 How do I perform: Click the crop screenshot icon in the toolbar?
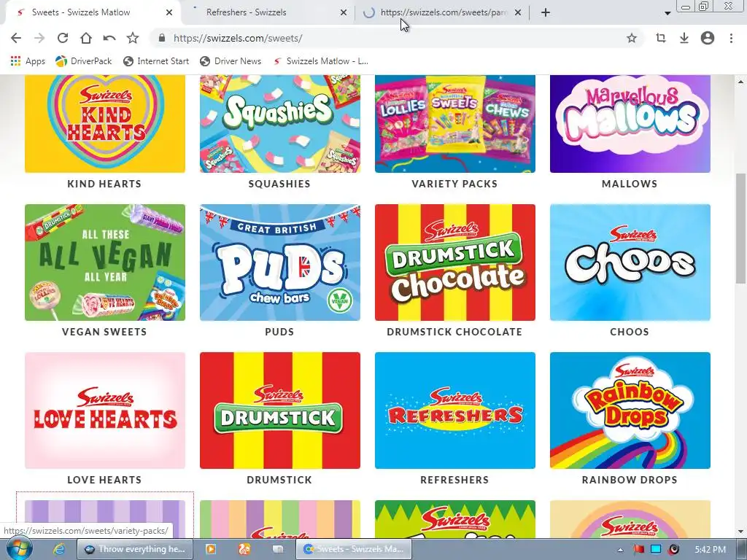[660, 38]
